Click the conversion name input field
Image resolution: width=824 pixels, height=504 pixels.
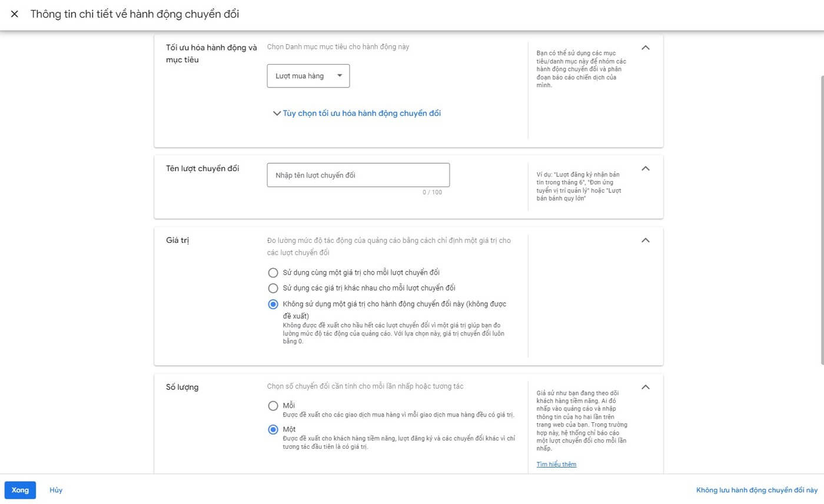358,175
